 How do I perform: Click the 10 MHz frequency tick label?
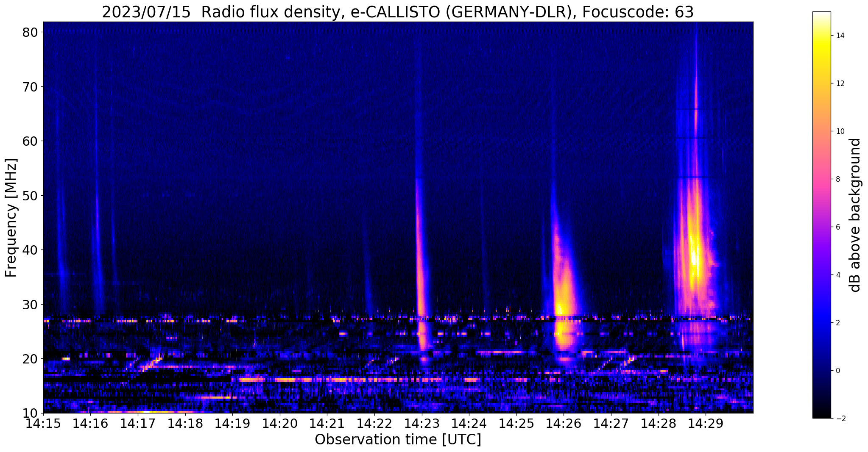pyautogui.click(x=31, y=413)
